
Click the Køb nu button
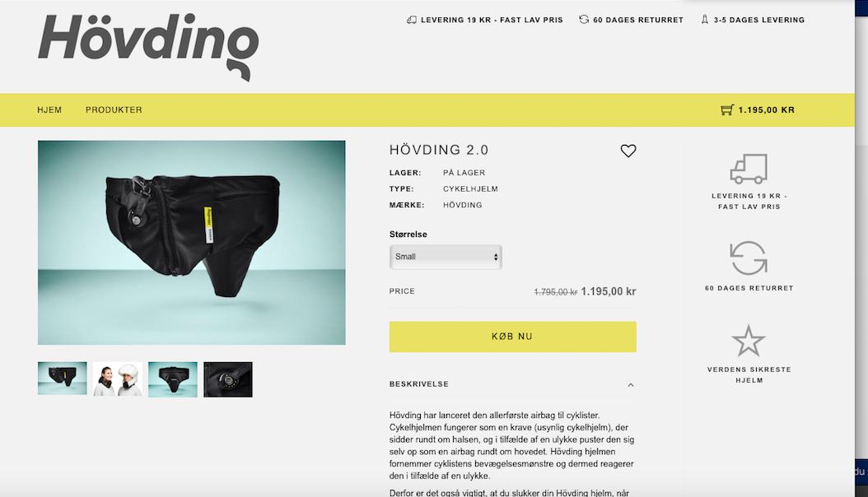pyautogui.click(x=512, y=337)
